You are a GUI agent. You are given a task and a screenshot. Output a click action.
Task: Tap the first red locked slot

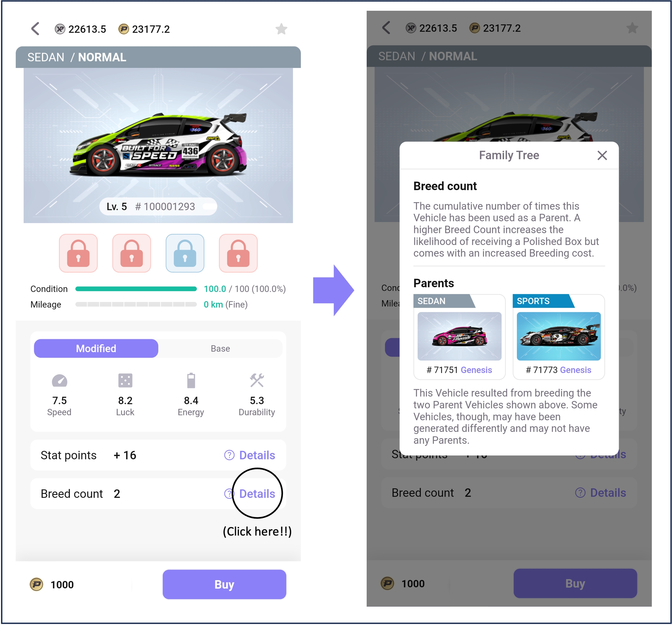pos(78,253)
